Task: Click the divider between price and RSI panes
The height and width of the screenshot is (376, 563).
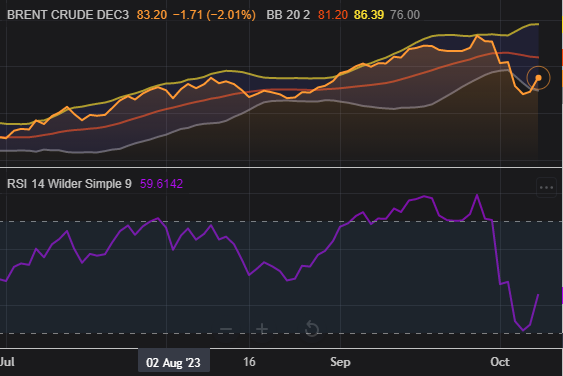Action: [x=282, y=167]
